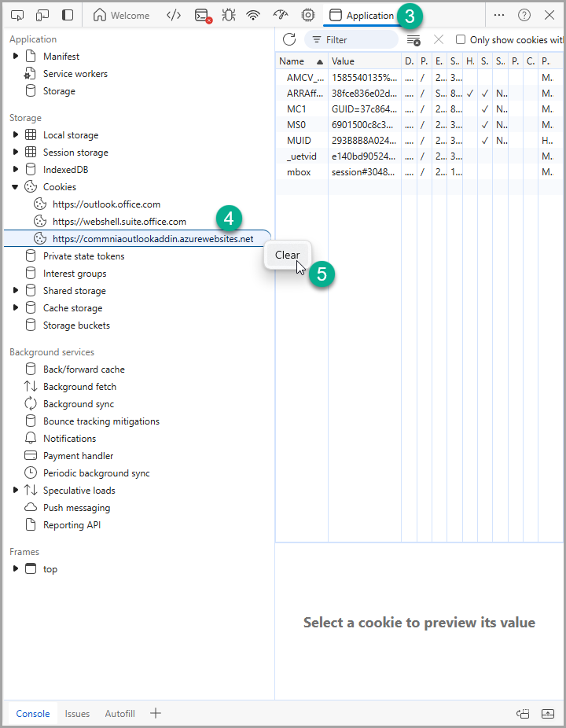This screenshot has height=728, width=566.
Task: Expand IndexedDB
Action: click(15, 170)
